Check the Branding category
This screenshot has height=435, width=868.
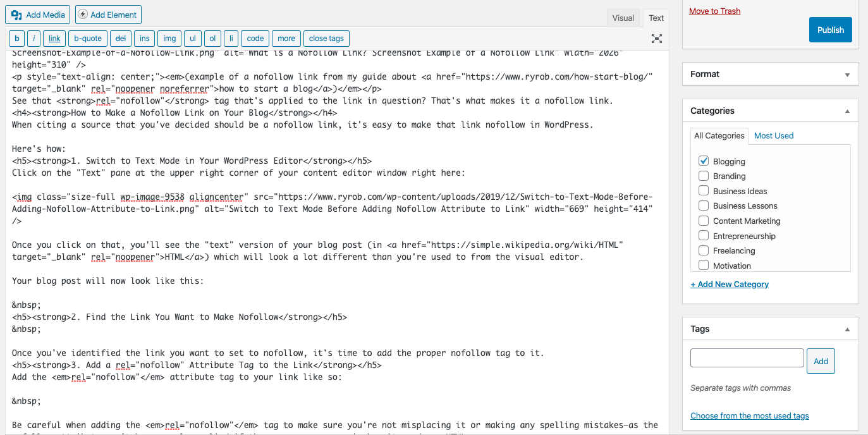[704, 176]
